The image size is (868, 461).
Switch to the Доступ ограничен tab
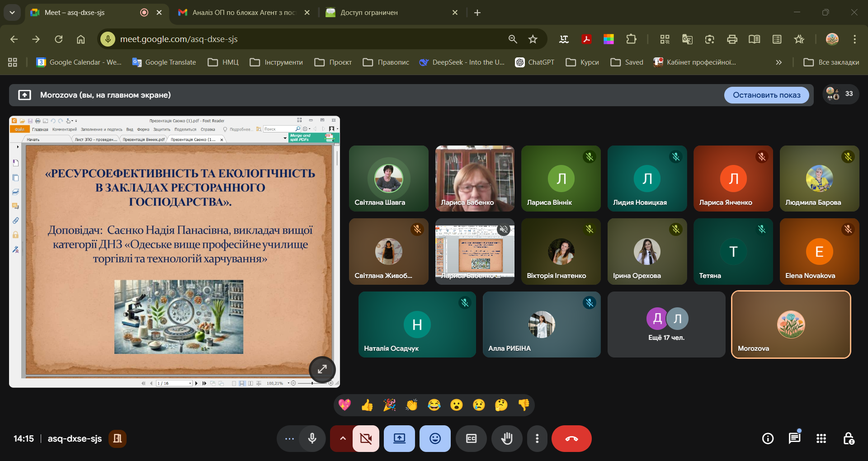pyautogui.click(x=389, y=13)
